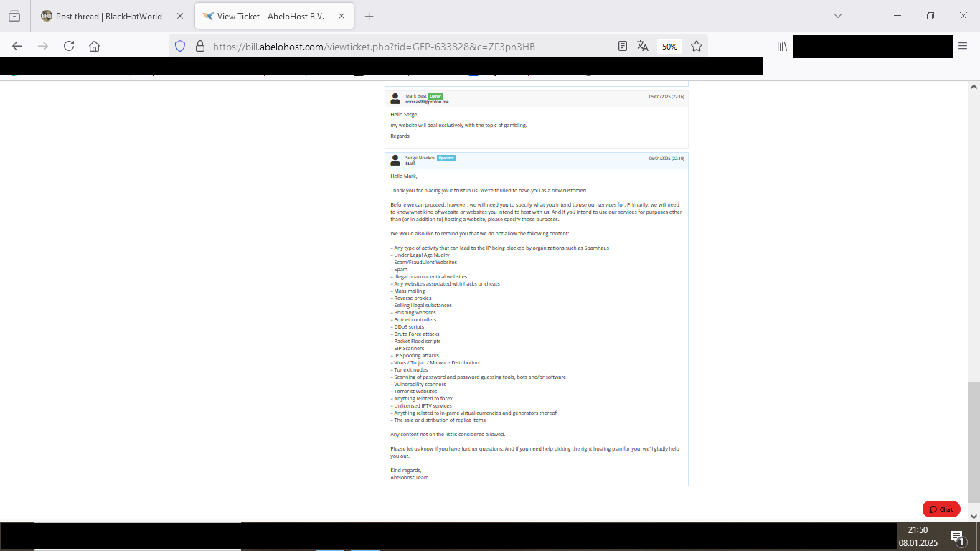Open the red Chat button
The width and height of the screenshot is (980, 551).
[x=941, y=509]
